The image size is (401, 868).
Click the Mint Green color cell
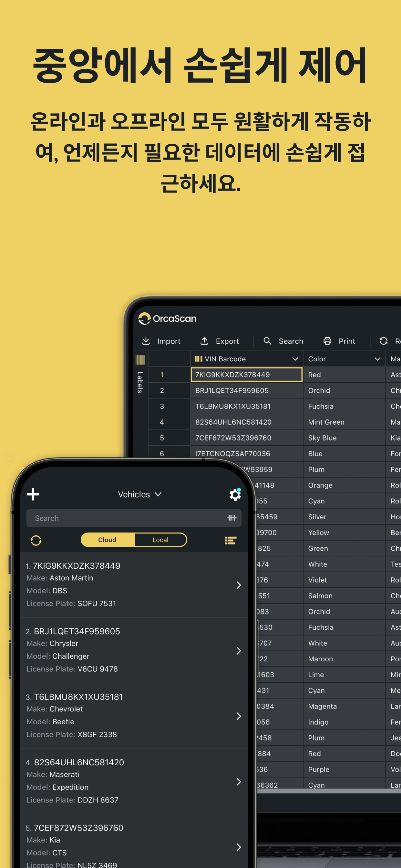(344, 422)
